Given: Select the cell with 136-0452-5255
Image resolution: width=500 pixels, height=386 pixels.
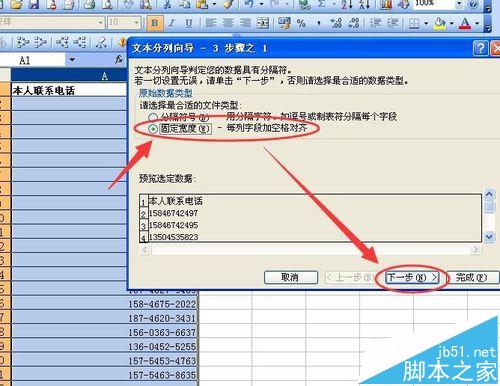Looking at the screenshot, I should pyautogui.click(x=105, y=347).
